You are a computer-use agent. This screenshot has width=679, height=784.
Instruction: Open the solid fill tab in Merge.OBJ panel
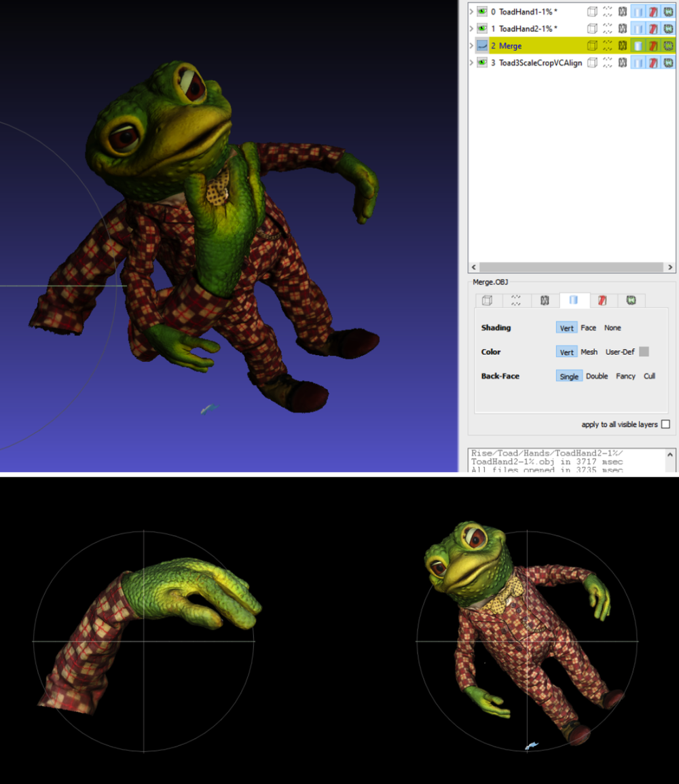click(x=574, y=300)
